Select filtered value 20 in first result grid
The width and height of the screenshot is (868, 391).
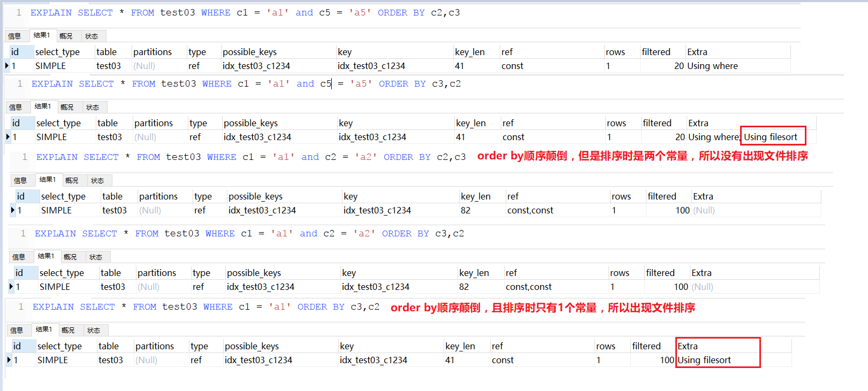[663, 66]
